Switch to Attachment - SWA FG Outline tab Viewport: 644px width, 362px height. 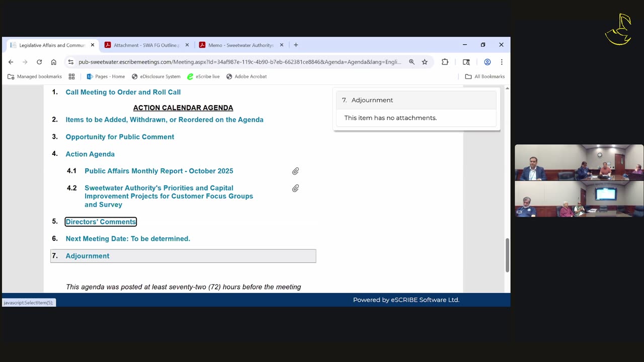tap(147, 45)
